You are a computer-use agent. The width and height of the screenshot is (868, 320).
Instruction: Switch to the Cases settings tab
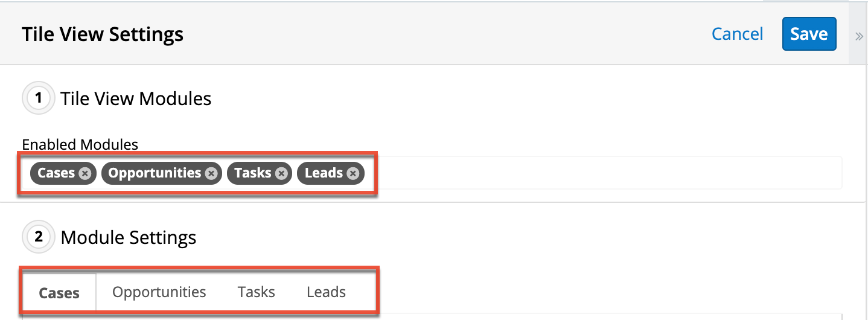(59, 293)
